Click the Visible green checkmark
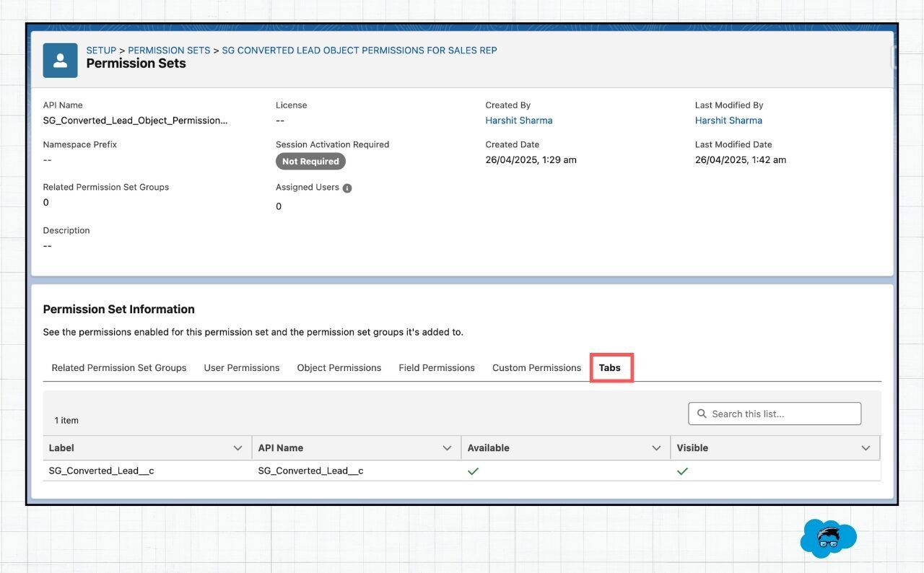 pos(682,471)
